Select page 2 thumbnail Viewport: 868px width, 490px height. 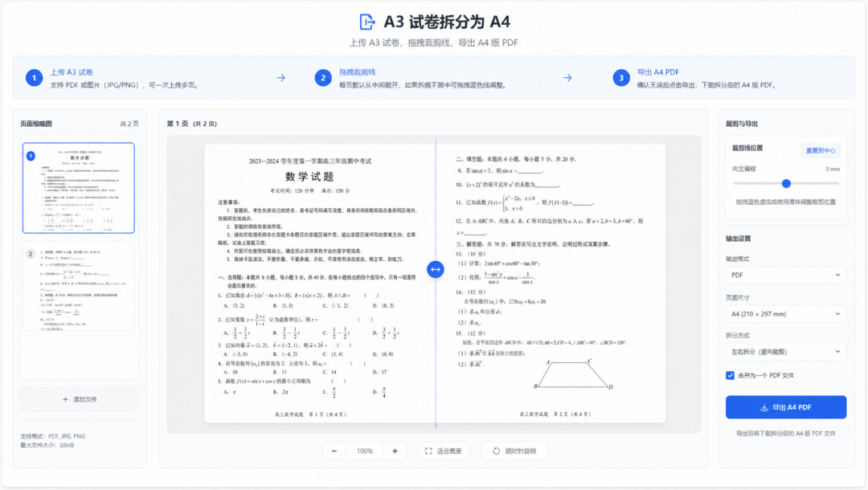tap(79, 286)
